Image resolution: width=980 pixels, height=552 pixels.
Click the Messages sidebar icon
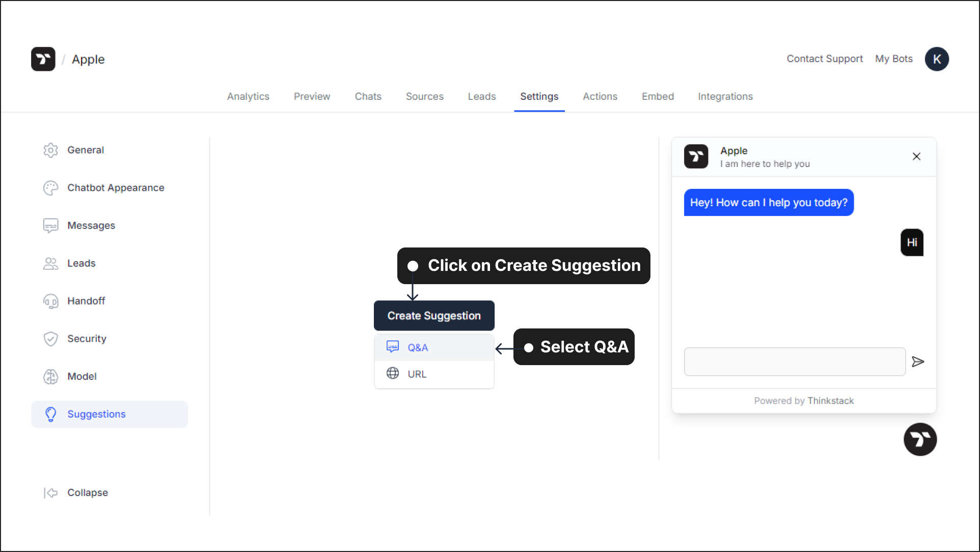pyautogui.click(x=51, y=226)
